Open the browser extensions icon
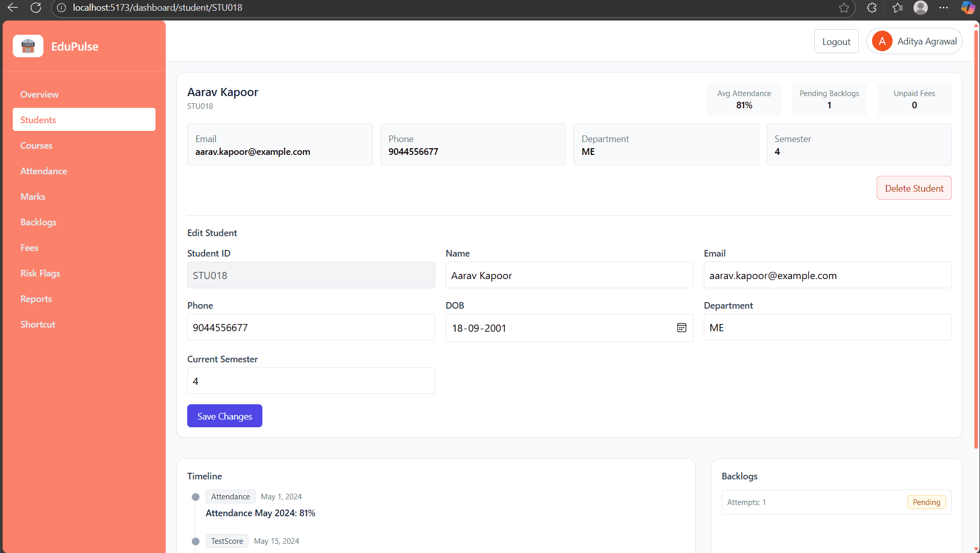Image resolution: width=980 pixels, height=553 pixels. tap(872, 8)
